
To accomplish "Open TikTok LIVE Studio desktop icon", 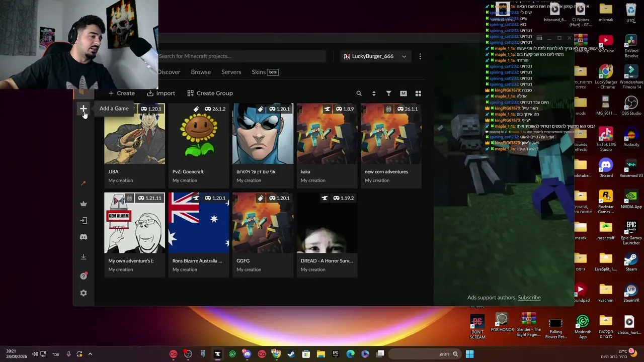I will coord(606,139).
